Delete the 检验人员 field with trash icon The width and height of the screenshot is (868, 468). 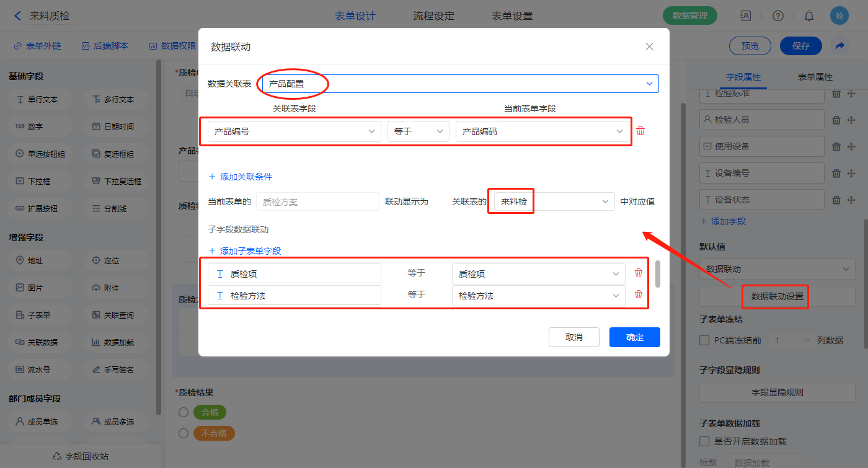(x=836, y=120)
